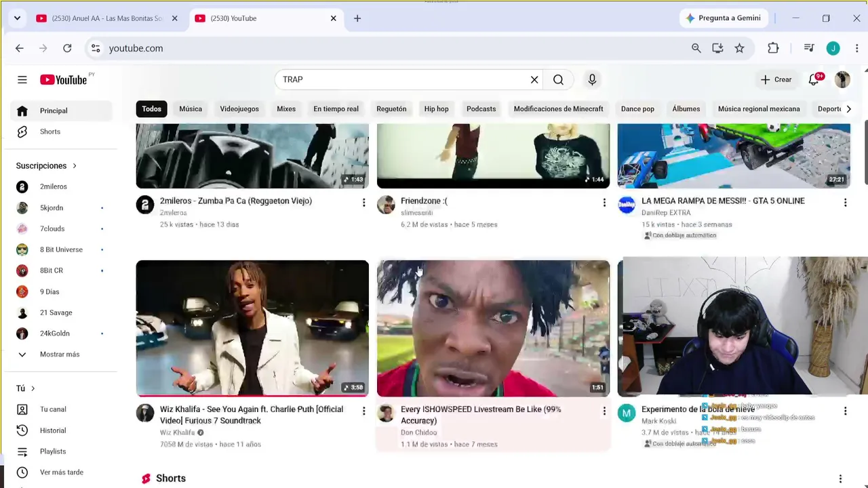Open Don Chidoo channel name

coord(418,432)
